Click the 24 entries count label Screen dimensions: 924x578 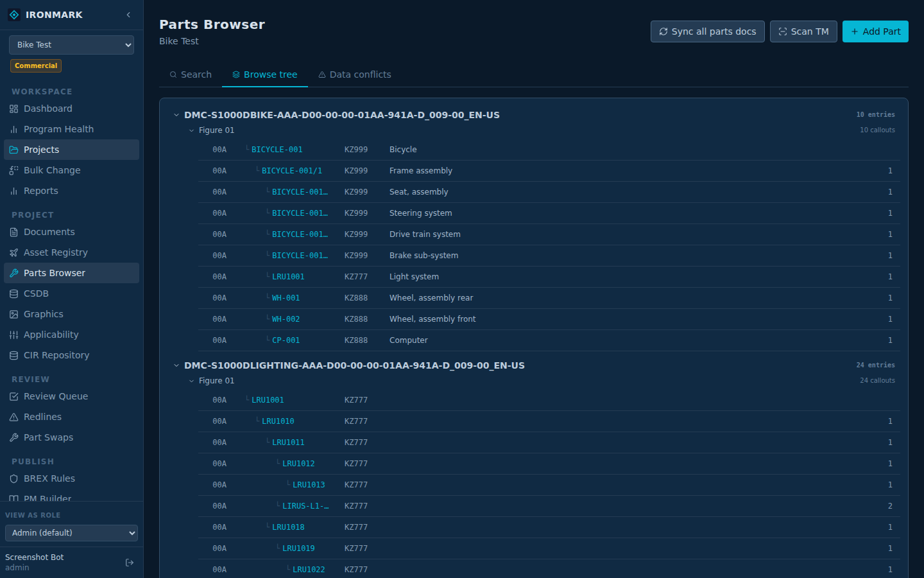875,365
